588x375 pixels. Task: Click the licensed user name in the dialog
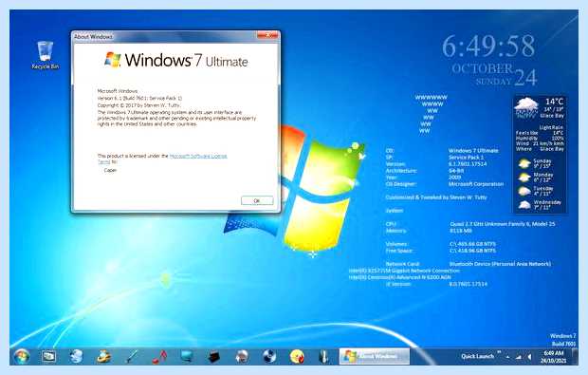coord(110,170)
